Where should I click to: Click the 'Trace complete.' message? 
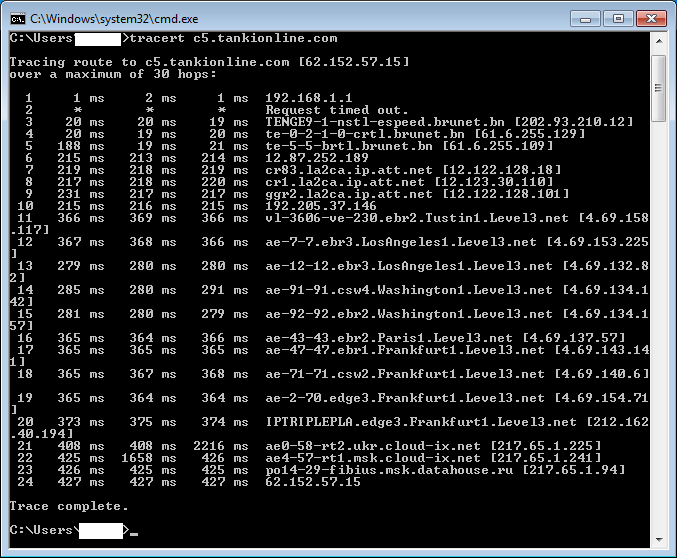pos(68,506)
